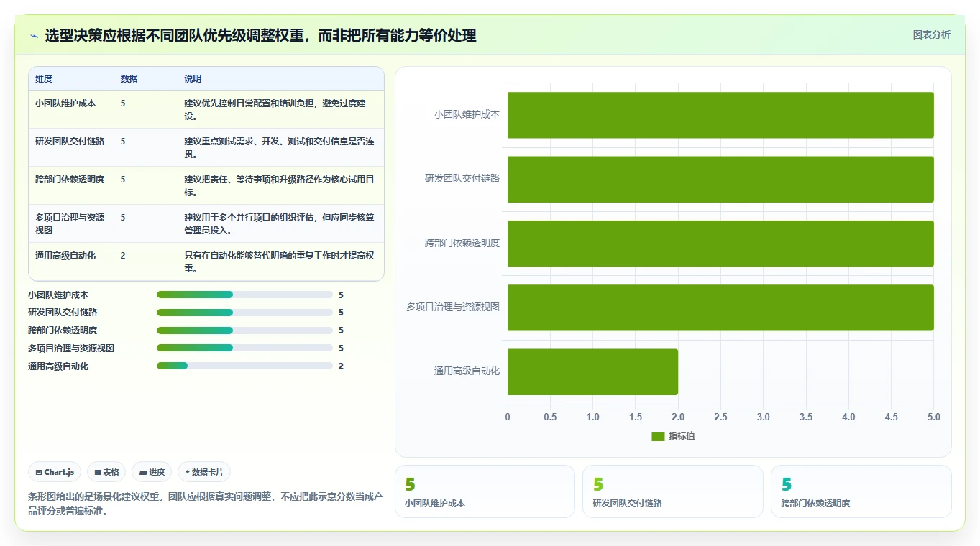Viewport: 980px width, 546px height.
Task: Click the 小团队维护成本 progress bar
Action: click(244, 295)
